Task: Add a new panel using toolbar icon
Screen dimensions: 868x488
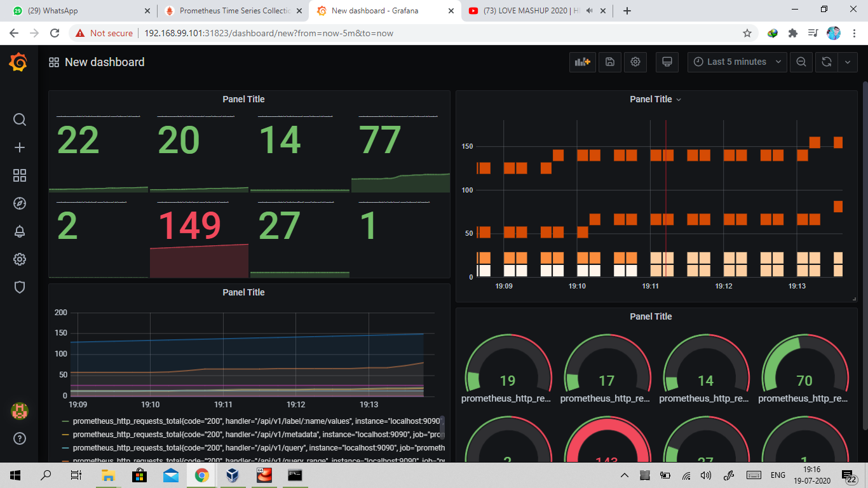Action: pos(582,62)
